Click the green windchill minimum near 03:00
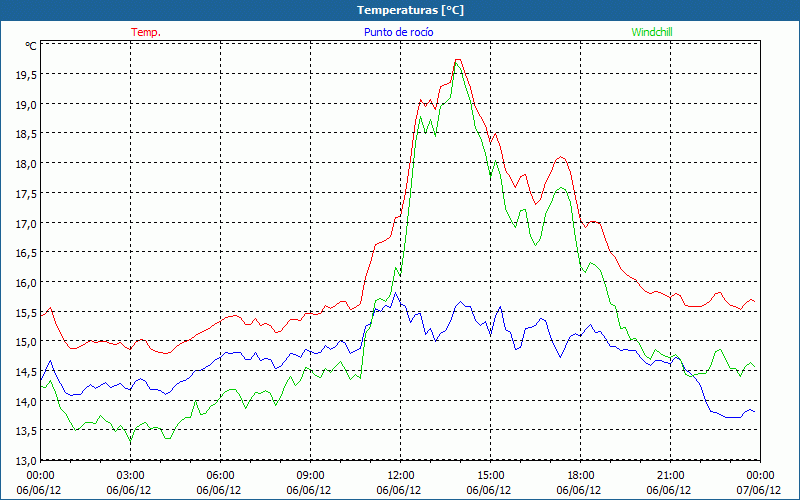This screenshot has height=500, width=800. point(131,441)
